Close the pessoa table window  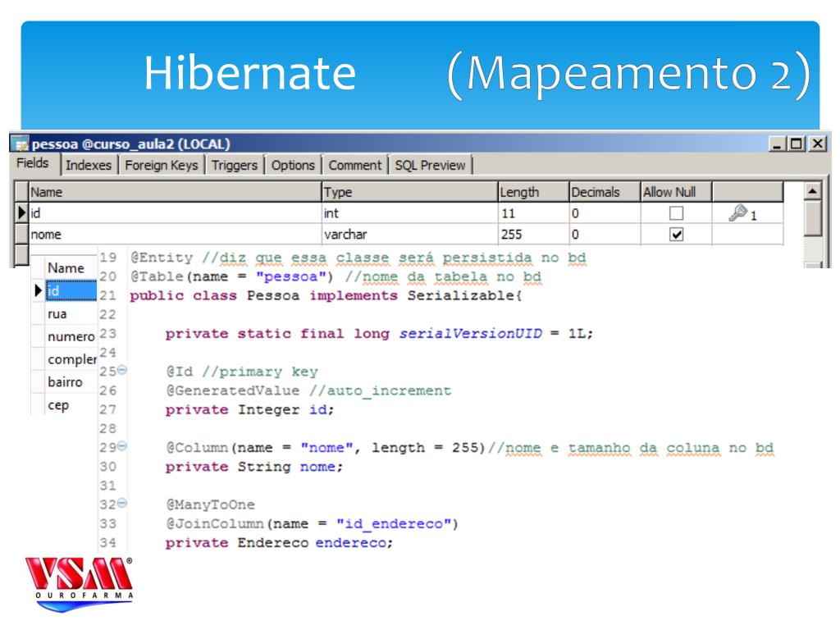tap(818, 144)
